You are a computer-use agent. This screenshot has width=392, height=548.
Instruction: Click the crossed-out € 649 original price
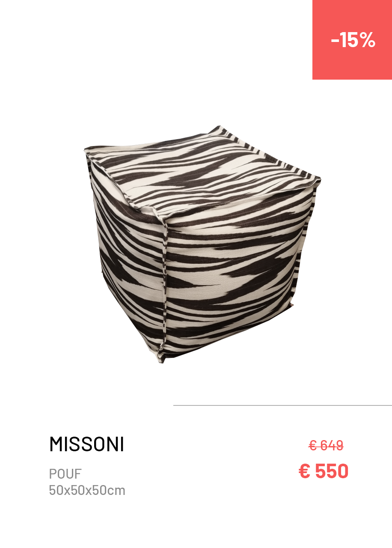[x=326, y=446]
